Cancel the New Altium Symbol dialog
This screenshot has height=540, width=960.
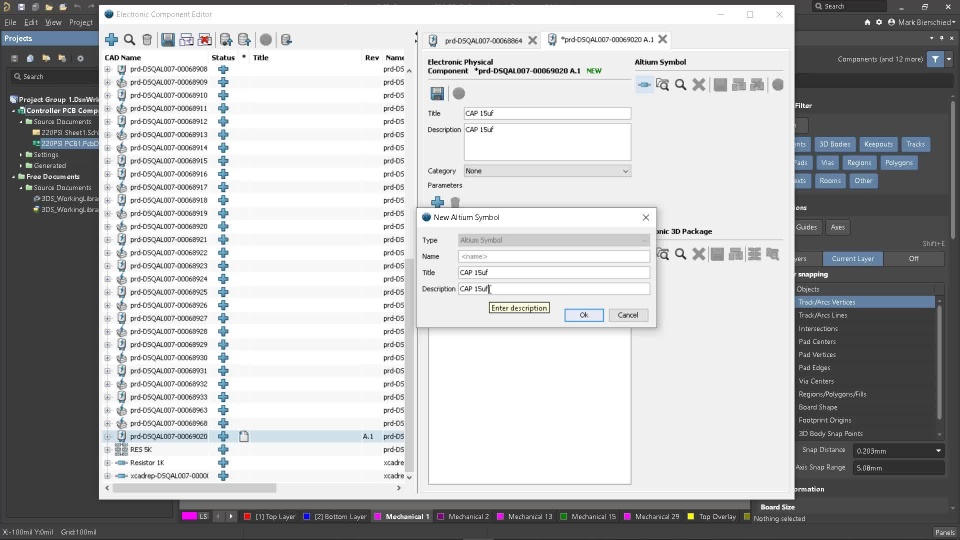click(x=628, y=315)
